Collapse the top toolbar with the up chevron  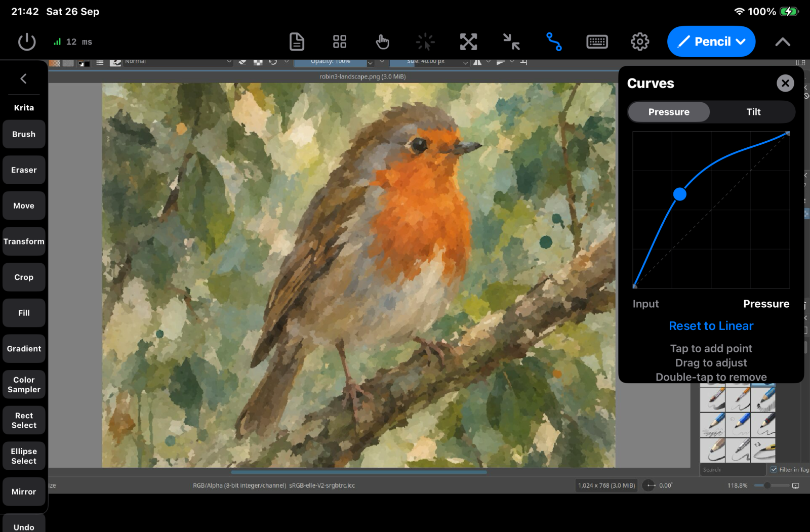pos(783,42)
